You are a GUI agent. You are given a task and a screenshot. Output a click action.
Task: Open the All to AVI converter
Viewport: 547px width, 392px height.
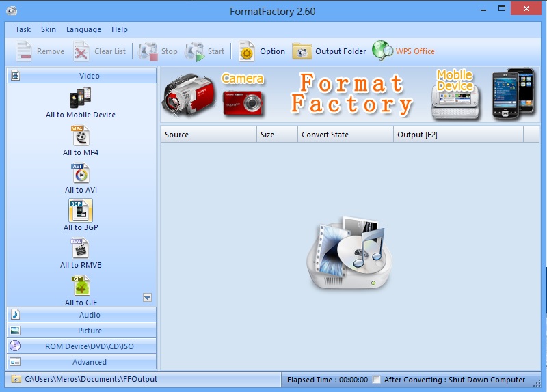click(x=80, y=173)
